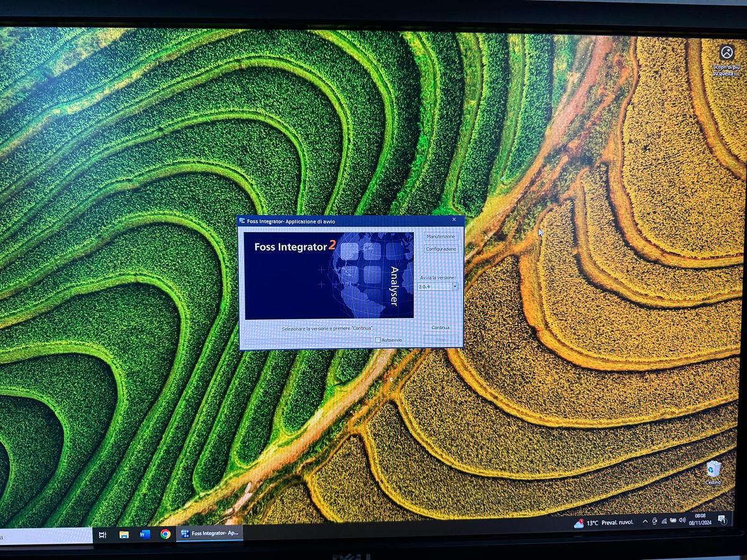Enable the Autoavvio checkbox
Viewport: 747px width, 560px height.
[x=378, y=340]
